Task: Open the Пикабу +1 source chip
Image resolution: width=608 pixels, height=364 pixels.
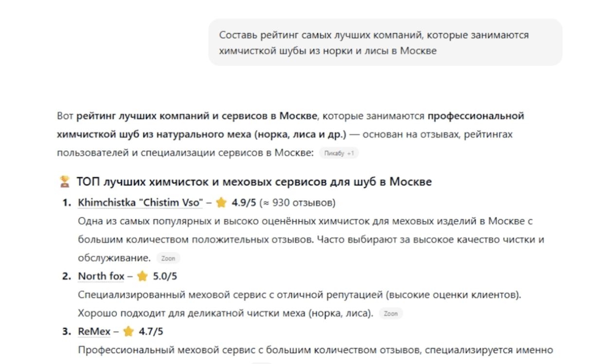Action: click(339, 153)
